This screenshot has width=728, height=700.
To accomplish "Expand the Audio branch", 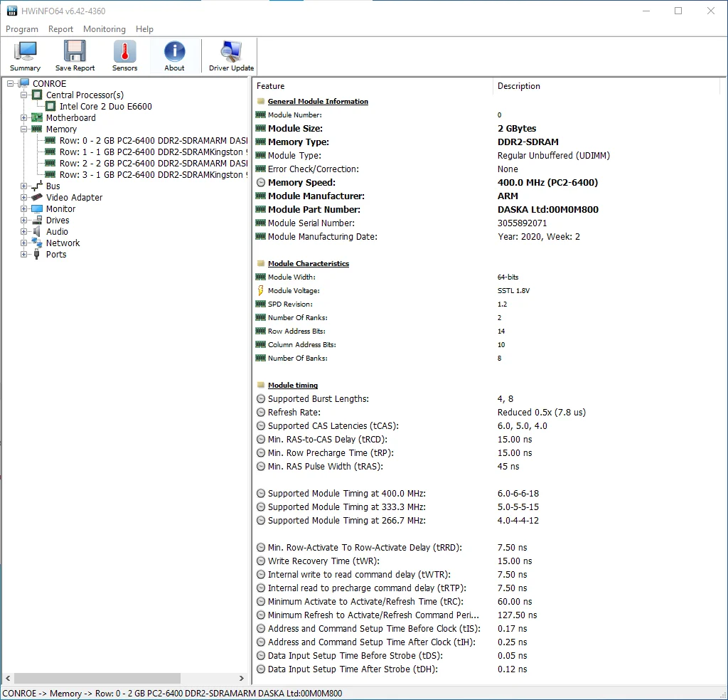I will [23, 231].
